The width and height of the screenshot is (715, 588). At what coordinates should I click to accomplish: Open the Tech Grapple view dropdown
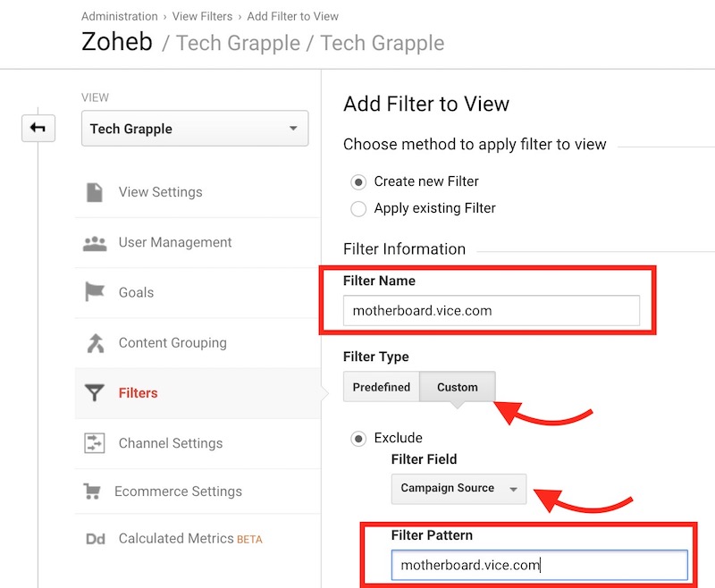(x=194, y=129)
